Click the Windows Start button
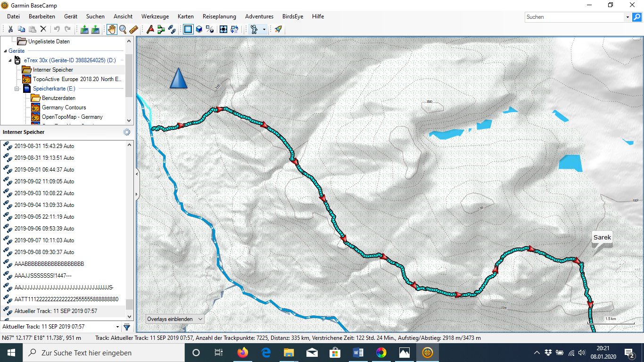The height and width of the screenshot is (362, 644). pos(11,353)
